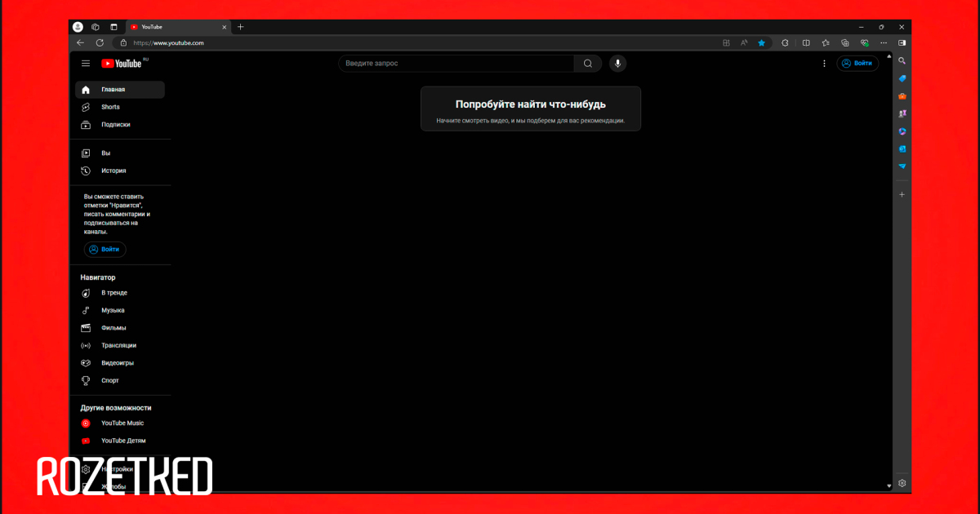The image size is (980, 514).
Task: Click the Home icon beside Главная
Action: tap(86, 90)
